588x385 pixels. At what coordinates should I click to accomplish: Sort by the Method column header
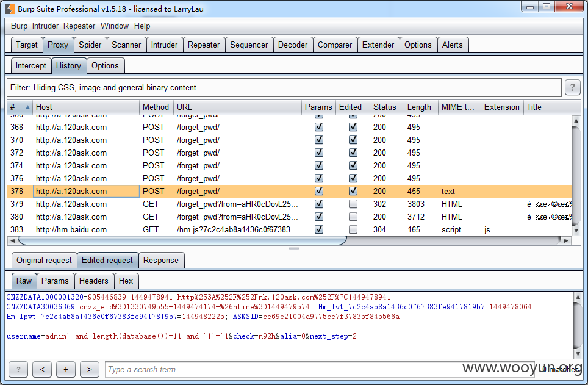pyautogui.click(x=156, y=107)
